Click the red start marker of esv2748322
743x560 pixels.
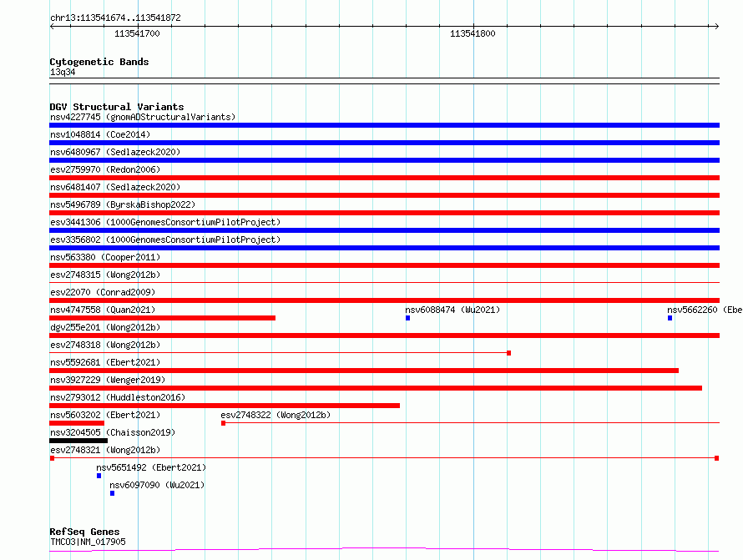[223, 423]
